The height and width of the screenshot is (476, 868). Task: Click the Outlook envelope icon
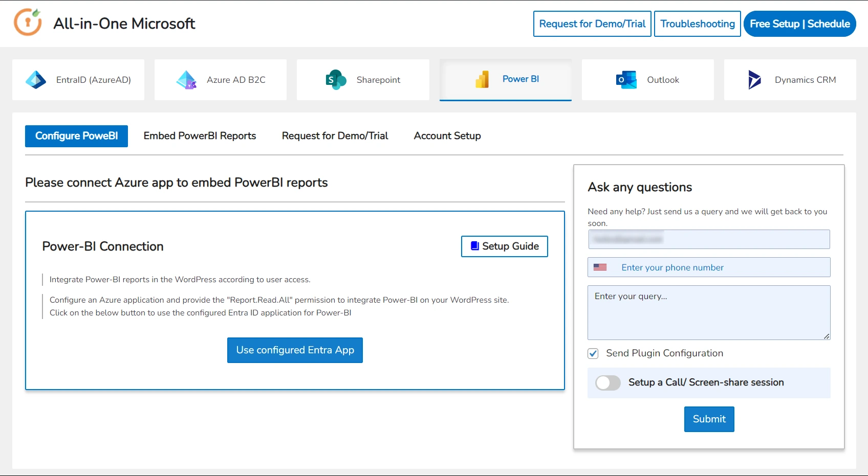tap(626, 80)
